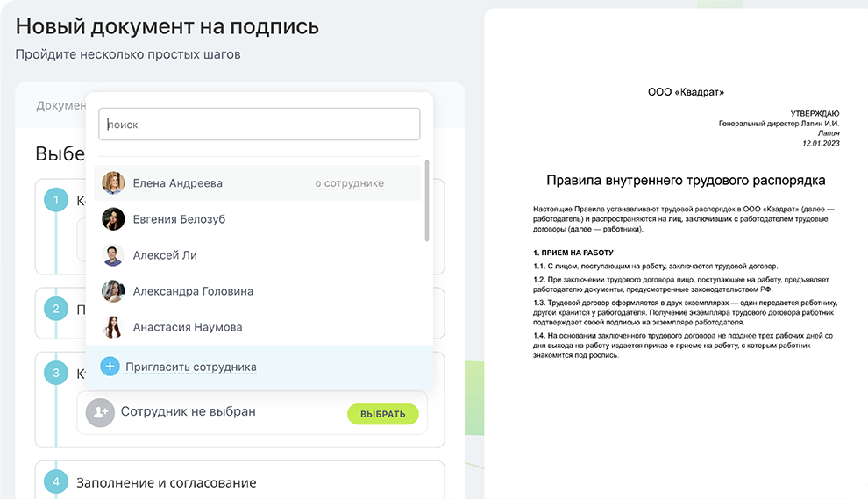Expand step 4 Заполнение и согласование
This screenshot has width=868, height=499.
(x=167, y=482)
